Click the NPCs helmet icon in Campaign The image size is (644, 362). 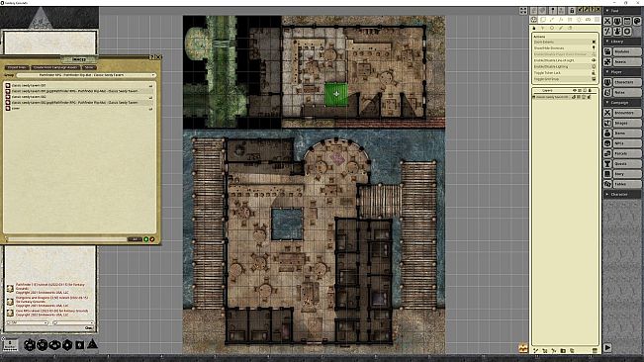pos(607,143)
